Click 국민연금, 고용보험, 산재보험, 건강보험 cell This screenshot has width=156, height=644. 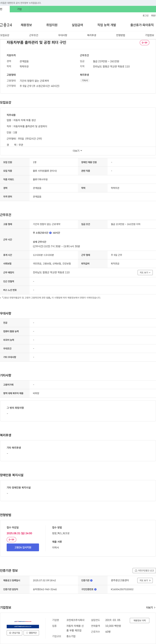pos(52,263)
